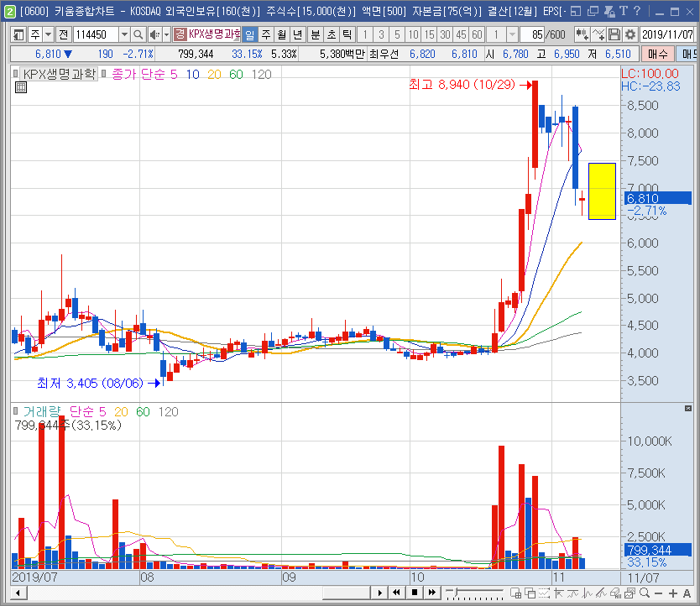The width and height of the screenshot is (700, 606).
Task: Click the 10 interval button
Action: pyautogui.click(x=414, y=34)
